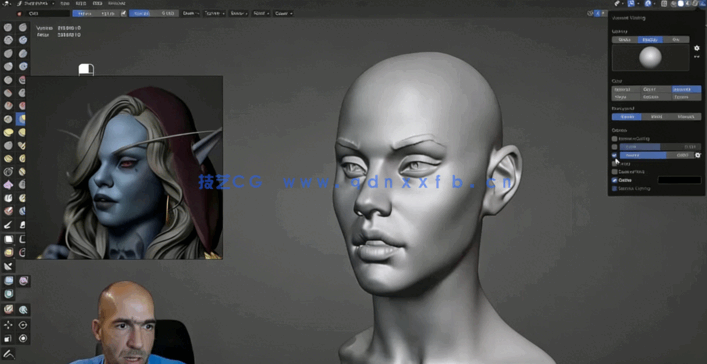Select the Scale tool in toolbar
This screenshot has height=364, width=707.
pyautogui.click(x=8, y=338)
